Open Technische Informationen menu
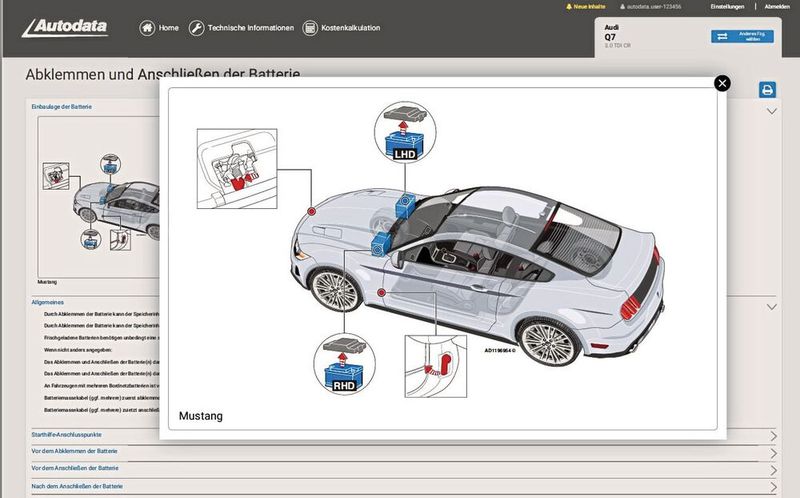Viewport: 800px width, 498px height. (251, 28)
